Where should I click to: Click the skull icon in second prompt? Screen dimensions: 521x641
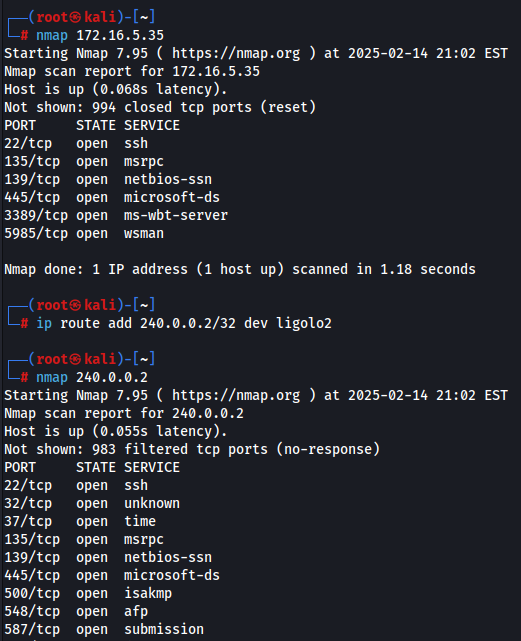(75, 305)
